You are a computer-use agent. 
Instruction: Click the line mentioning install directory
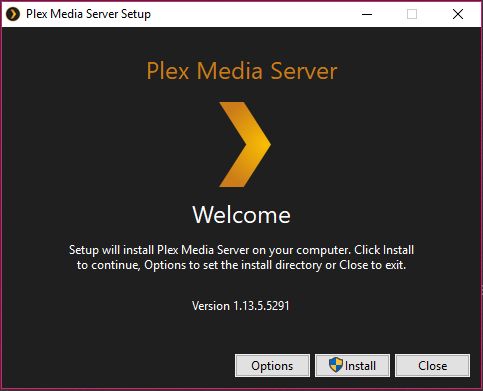241,265
